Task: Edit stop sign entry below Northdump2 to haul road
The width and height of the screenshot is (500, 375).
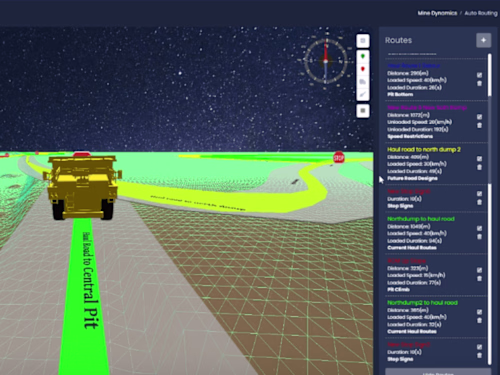Action: [479, 347]
